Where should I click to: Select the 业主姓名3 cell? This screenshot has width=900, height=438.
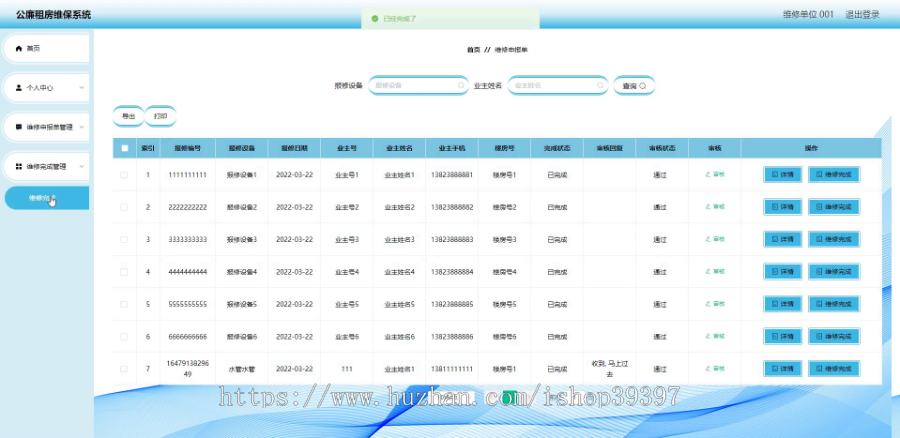pos(399,239)
